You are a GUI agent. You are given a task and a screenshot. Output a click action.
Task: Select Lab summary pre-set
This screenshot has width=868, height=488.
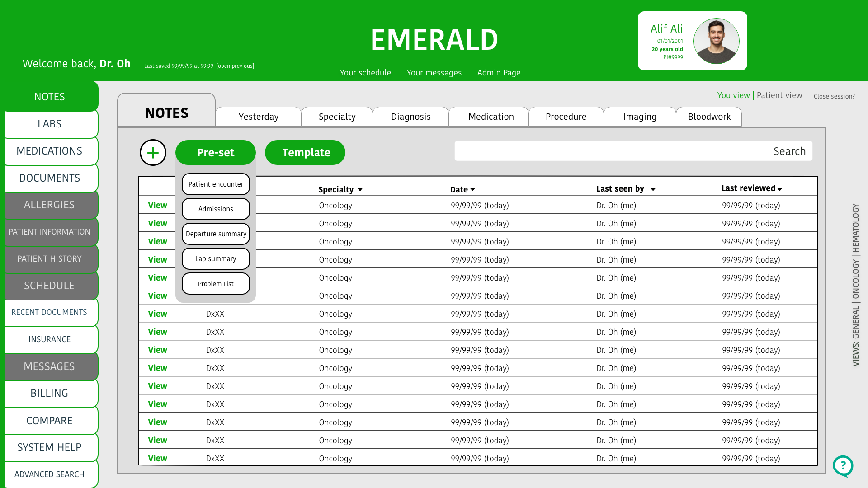point(216,259)
